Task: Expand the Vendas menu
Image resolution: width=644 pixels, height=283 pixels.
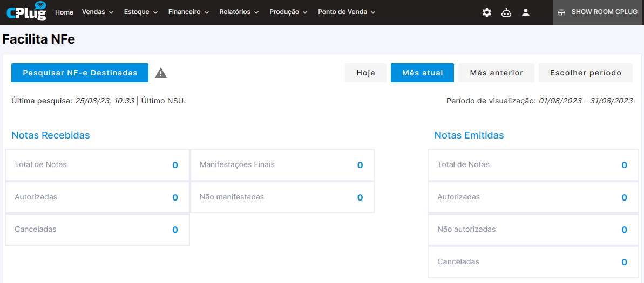Action: (98, 12)
